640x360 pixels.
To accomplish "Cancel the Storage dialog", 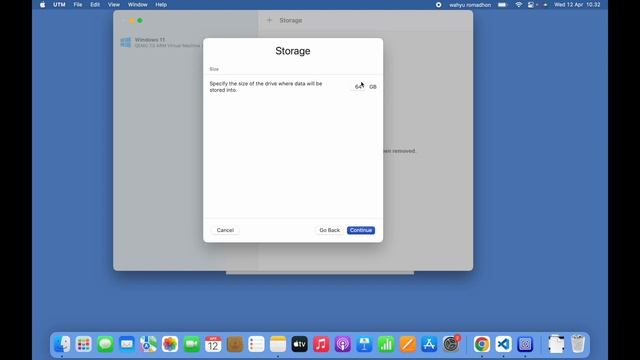I will pos(225,230).
